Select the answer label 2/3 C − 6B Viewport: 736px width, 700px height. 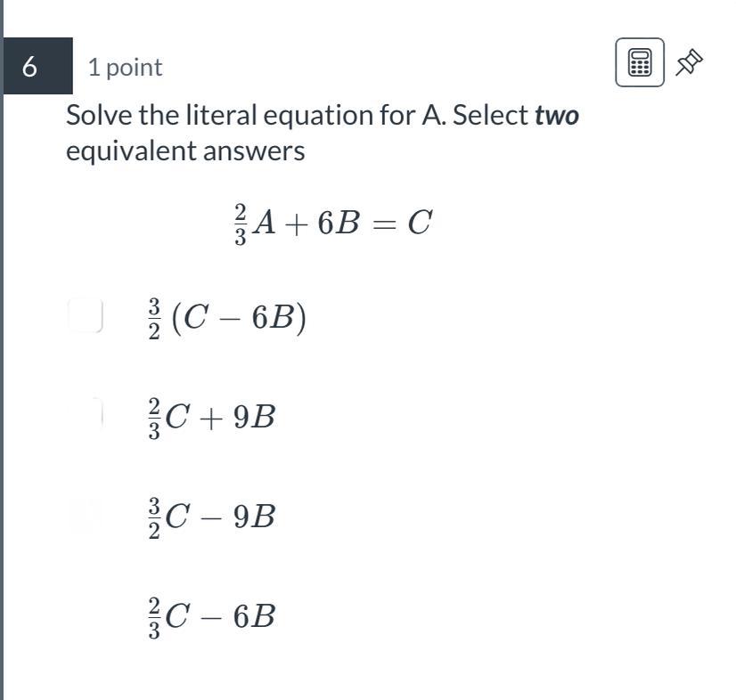coord(211,616)
